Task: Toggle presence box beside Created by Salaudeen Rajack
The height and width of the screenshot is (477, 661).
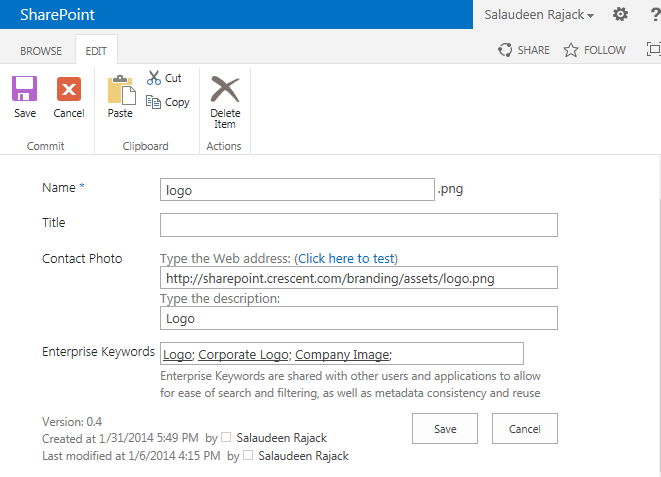Action: coord(226,437)
